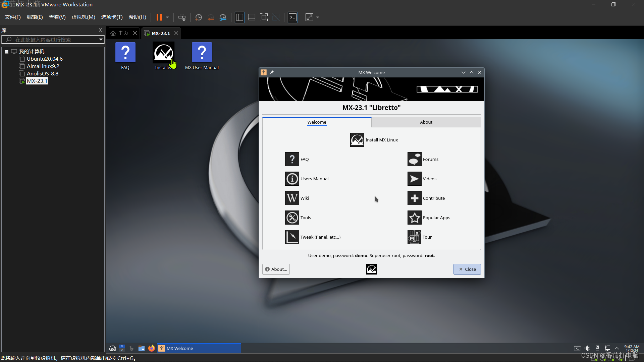Revert virtual machine to previous snapshot
The height and width of the screenshot is (362, 644).
click(211, 17)
